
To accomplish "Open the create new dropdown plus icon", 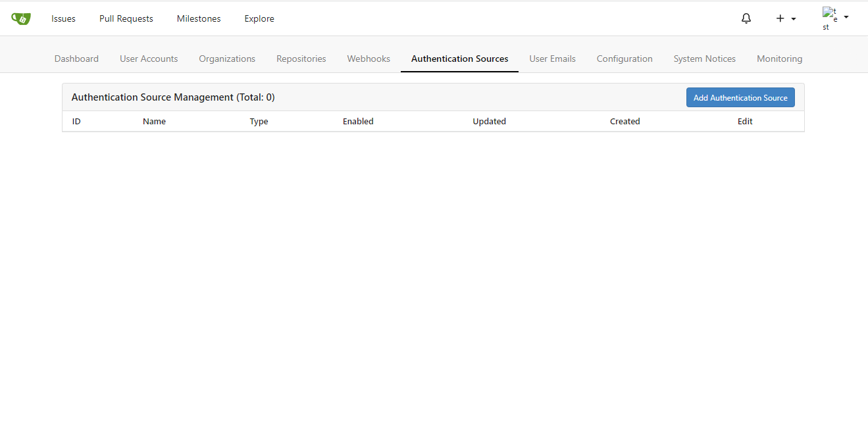I will pyautogui.click(x=779, y=18).
